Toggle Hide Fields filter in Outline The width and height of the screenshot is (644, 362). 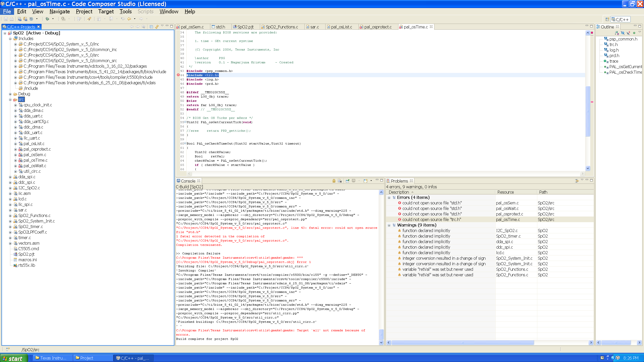[622, 33]
